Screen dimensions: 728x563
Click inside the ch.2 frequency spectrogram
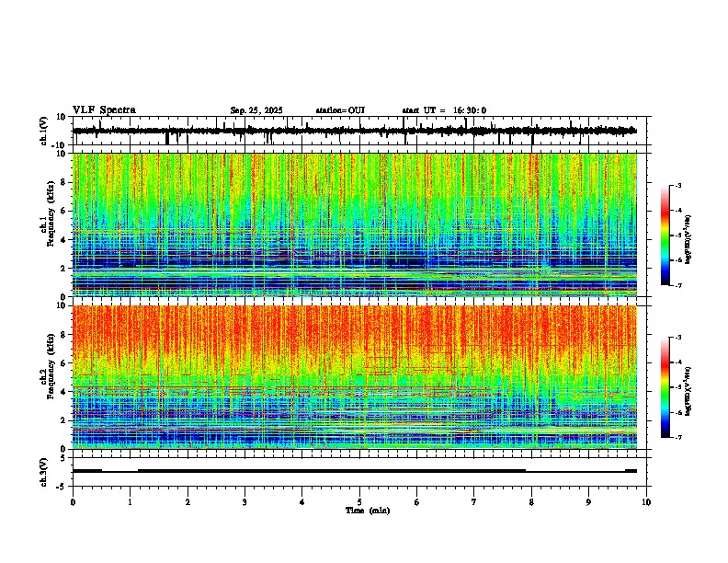[x=355, y=377]
